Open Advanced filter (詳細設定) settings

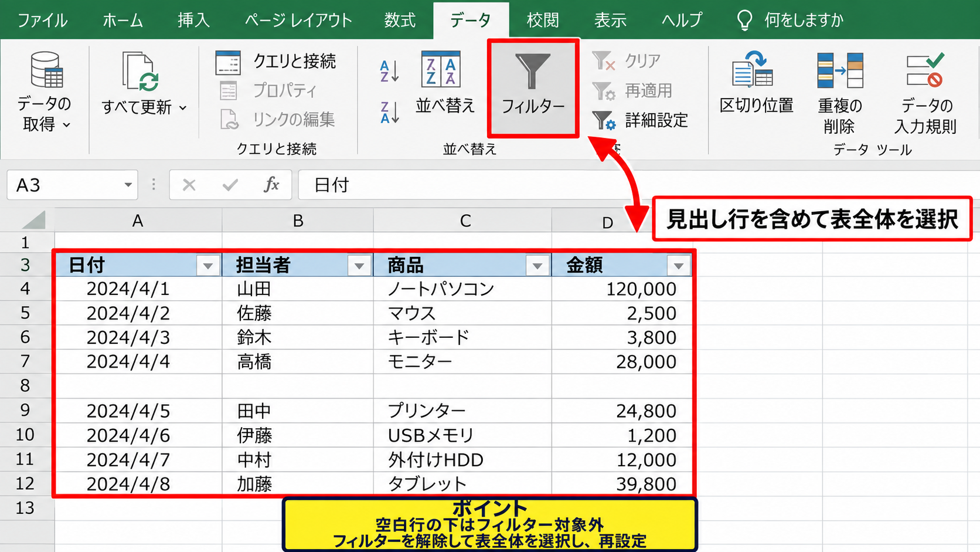click(x=640, y=120)
